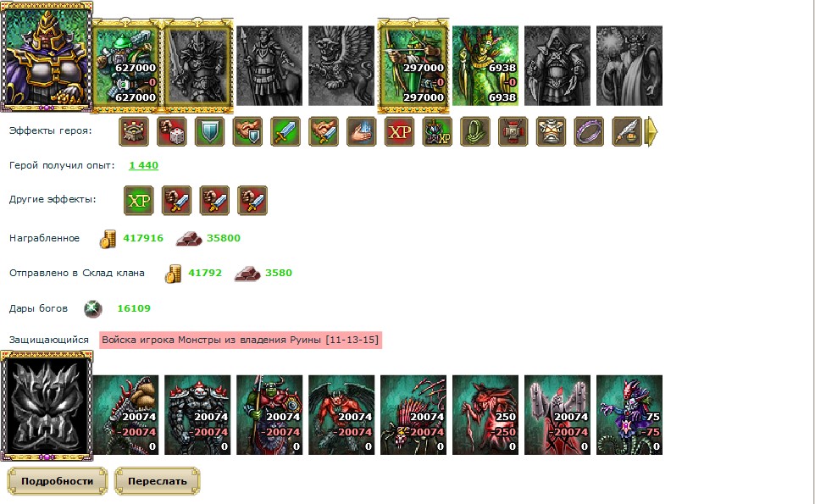Click the green XP icon in other effects
The height and width of the screenshot is (504, 815).
pos(139,201)
